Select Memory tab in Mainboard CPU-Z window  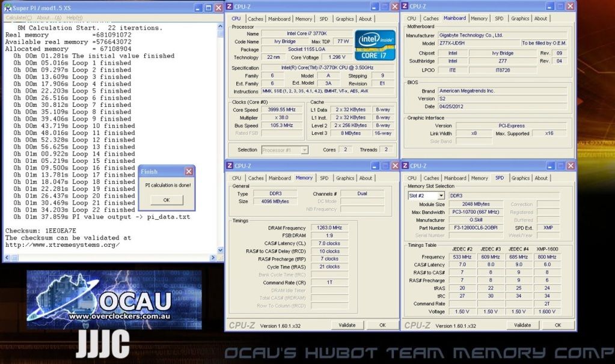point(479,19)
